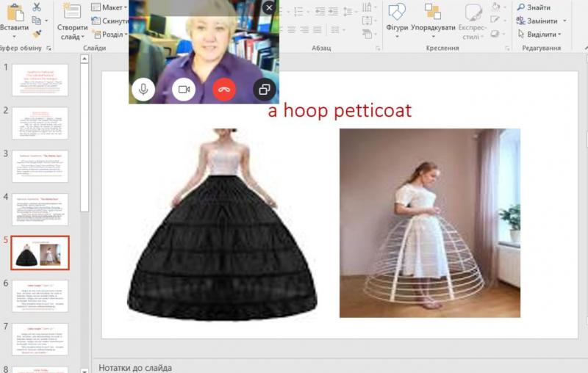
Task: Select slide 4 thumbnail
Action: [40, 209]
